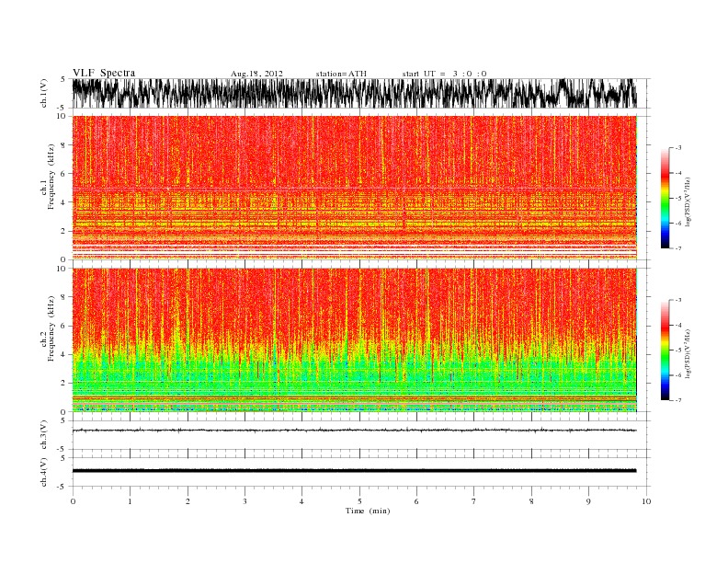The width and height of the screenshot is (728, 563).
Task: Click the "2" tick on the time axis
Action: click(x=188, y=501)
